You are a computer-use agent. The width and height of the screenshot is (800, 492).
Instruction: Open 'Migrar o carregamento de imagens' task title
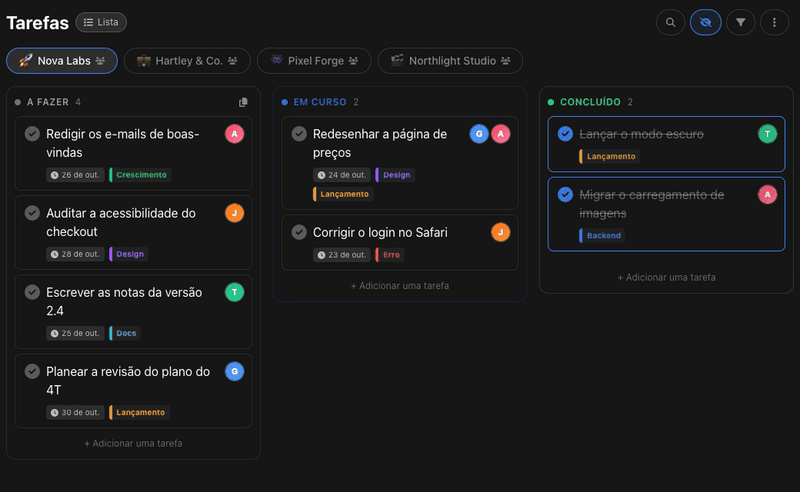click(x=652, y=204)
